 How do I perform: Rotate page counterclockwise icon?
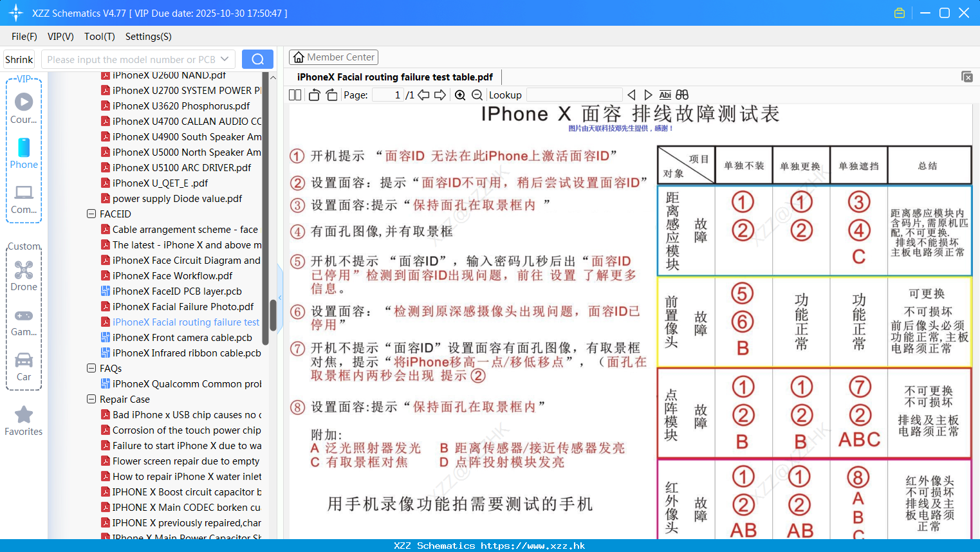pos(314,95)
